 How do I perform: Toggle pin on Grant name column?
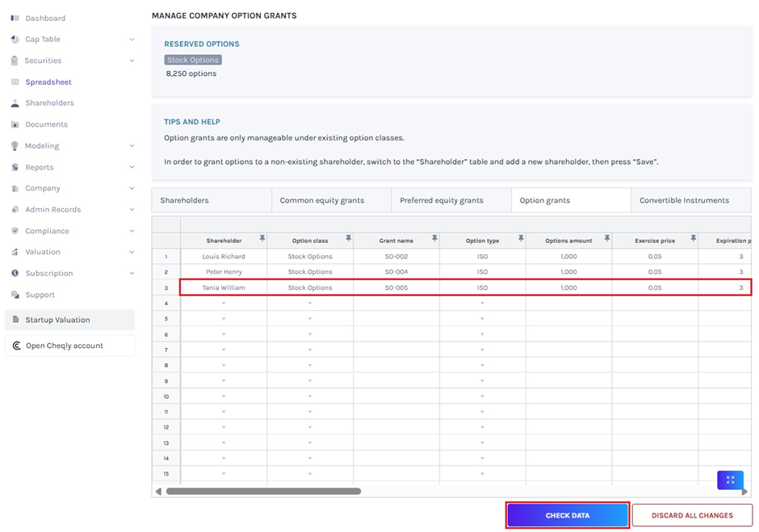(434, 238)
